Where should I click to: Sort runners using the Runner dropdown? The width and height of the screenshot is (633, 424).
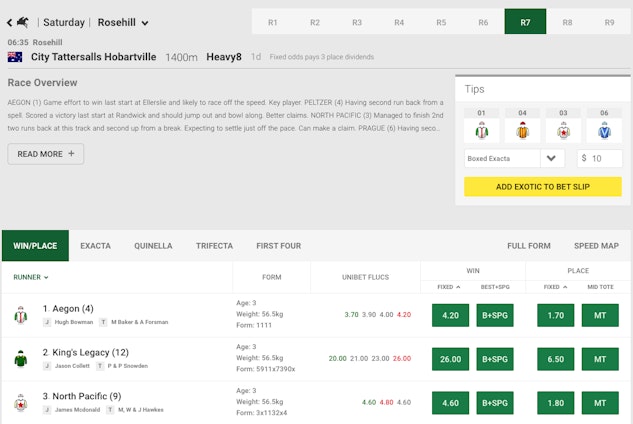click(x=31, y=277)
